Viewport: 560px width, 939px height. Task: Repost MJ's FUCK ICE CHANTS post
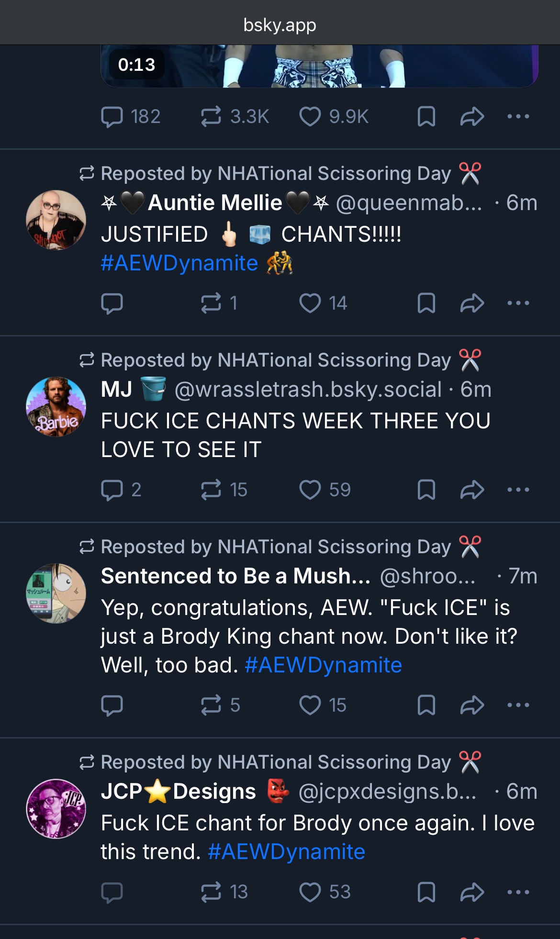[x=211, y=490]
